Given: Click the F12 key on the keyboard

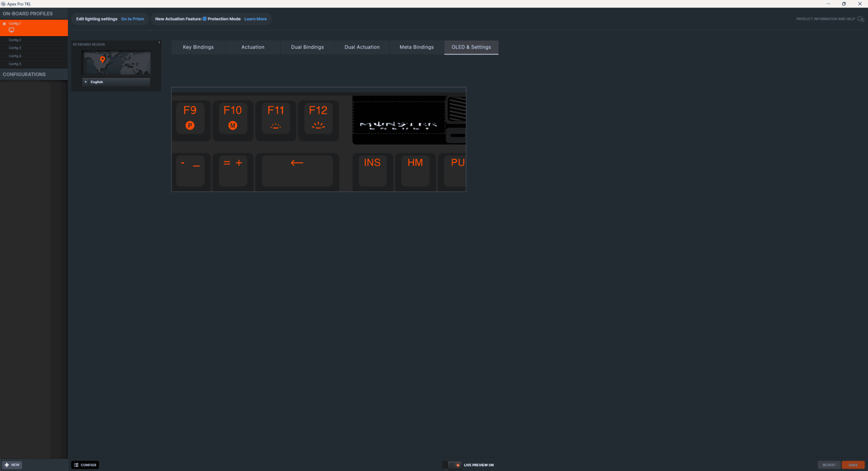Looking at the screenshot, I should click(x=318, y=120).
